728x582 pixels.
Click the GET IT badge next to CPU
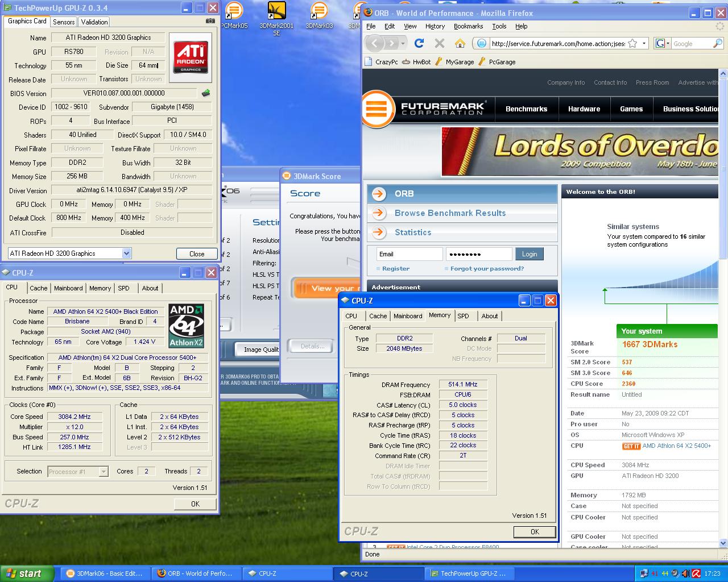[x=631, y=446]
